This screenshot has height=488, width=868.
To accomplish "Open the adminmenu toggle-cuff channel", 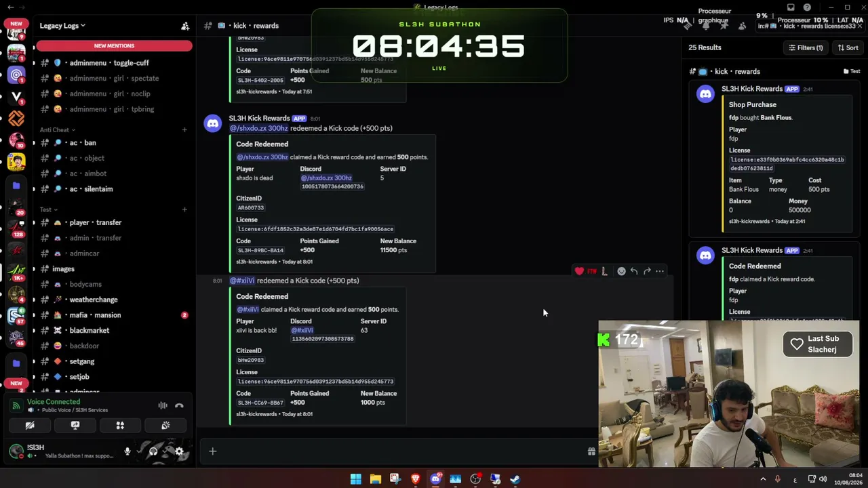I will coord(114,63).
